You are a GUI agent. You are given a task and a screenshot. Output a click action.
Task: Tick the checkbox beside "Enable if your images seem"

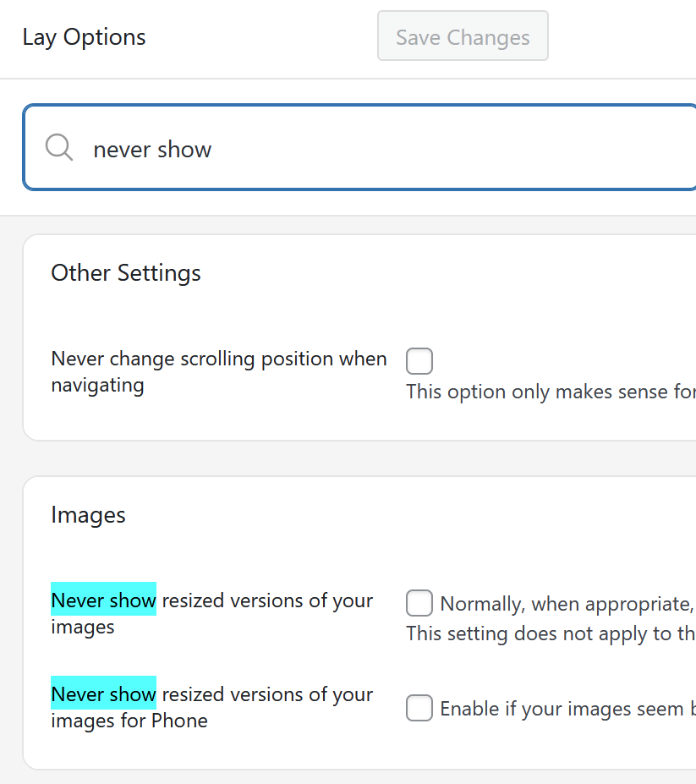(419, 708)
